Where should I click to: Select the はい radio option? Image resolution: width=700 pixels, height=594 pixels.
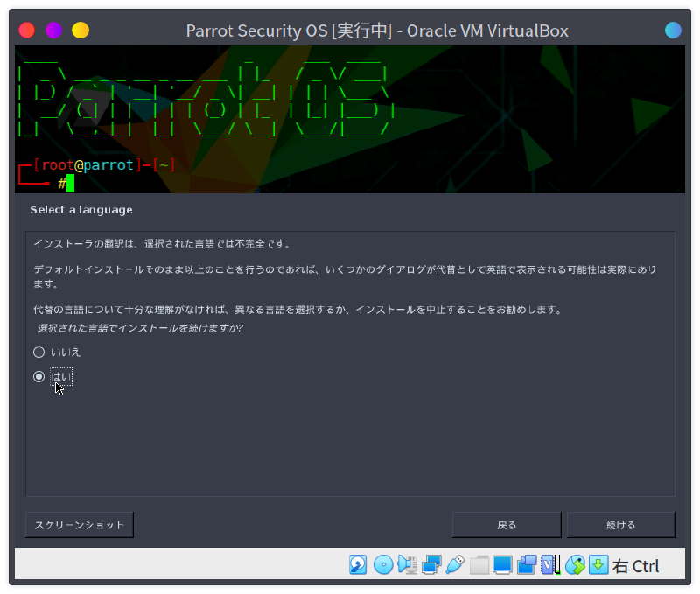pyautogui.click(x=38, y=377)
